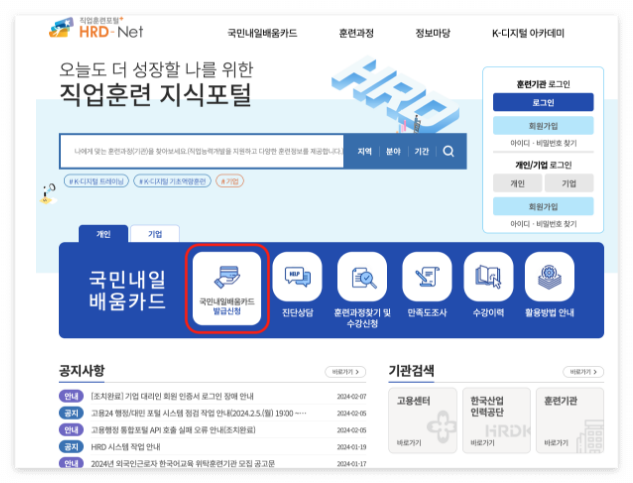Click 회원가입 under 훈련기관 로그인
The height and width of the screenshot is (483, 633).
(x=543, y=126)
